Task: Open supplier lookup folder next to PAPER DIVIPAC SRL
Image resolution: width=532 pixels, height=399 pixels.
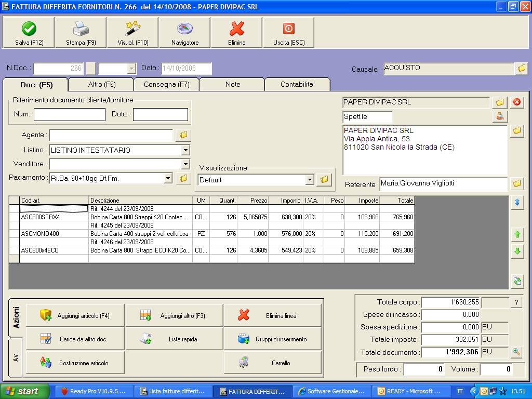Action: click(x=499, y=102)
